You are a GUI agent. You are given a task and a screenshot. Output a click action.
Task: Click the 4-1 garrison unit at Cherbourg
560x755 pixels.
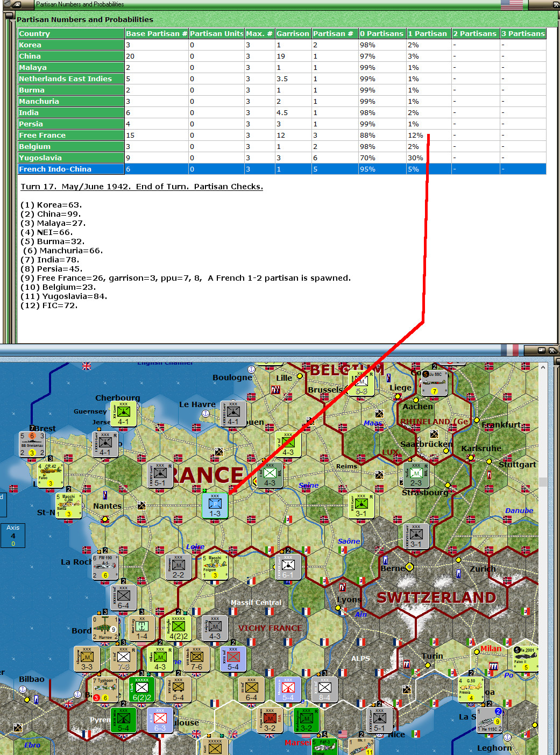click(124, 414)
